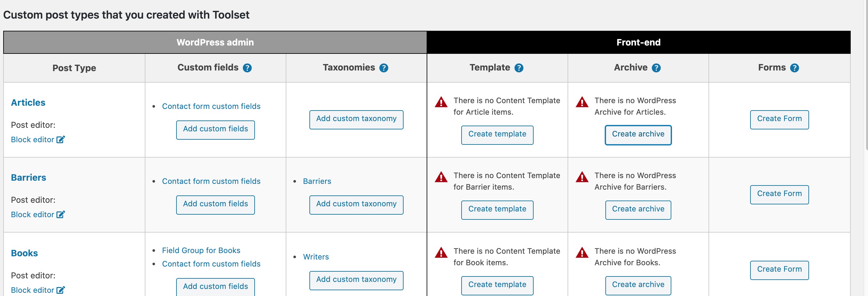Open the Barriers post type link
The width and height of the screenshot is (868, 296).
[28, 177]
